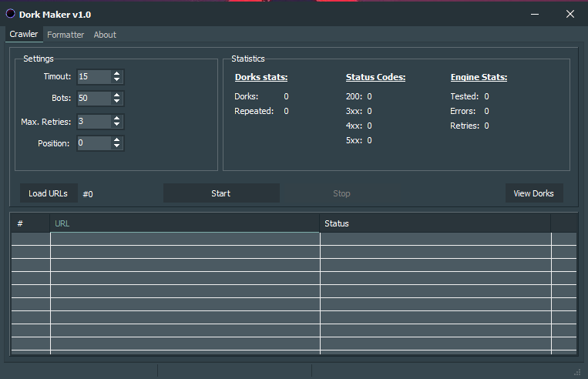Sort by the URL column header

point(184,223)
